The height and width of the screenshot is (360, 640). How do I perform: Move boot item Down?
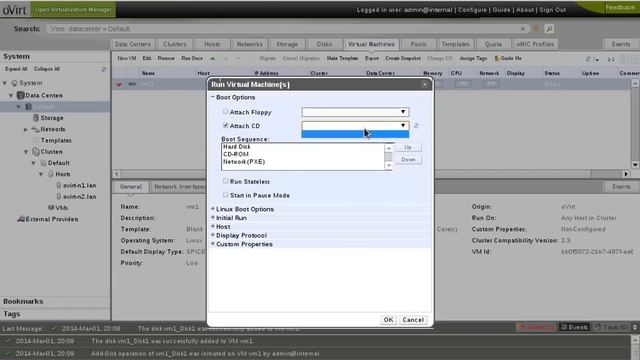coord(408,160)
